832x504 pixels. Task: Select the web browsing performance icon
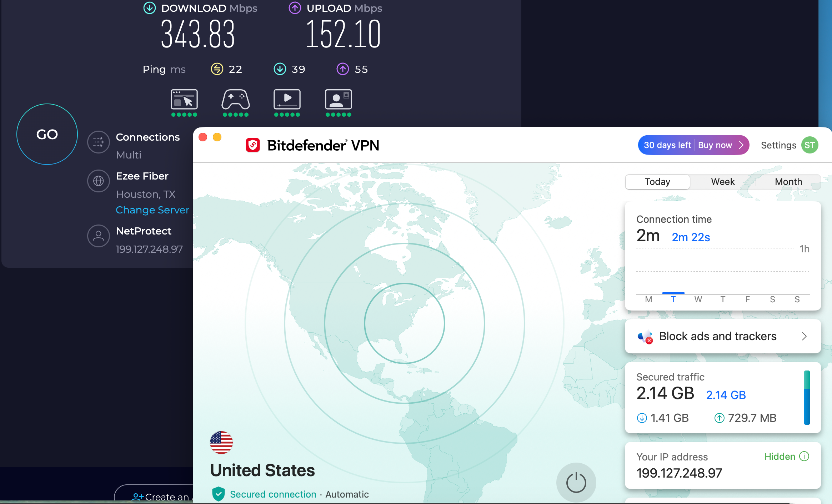click(x=184, y=100)
